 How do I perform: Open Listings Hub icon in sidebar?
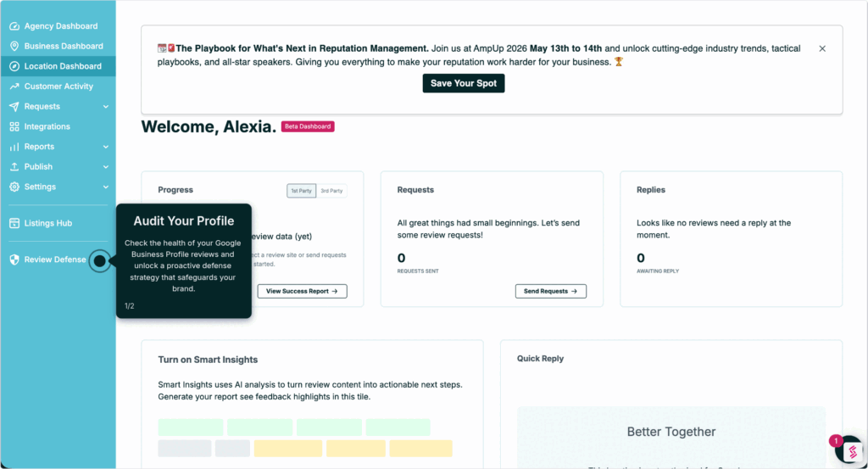coord(14,223)
